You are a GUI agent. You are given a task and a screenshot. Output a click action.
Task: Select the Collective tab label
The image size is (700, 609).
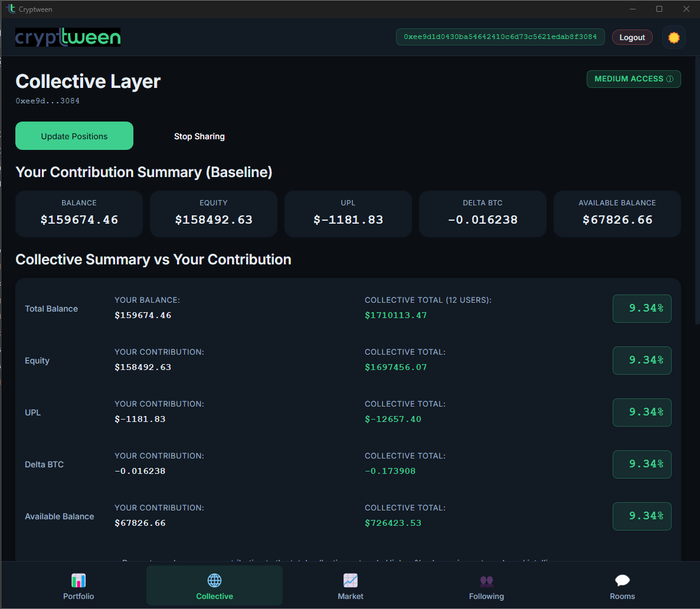tap(214, 596)
